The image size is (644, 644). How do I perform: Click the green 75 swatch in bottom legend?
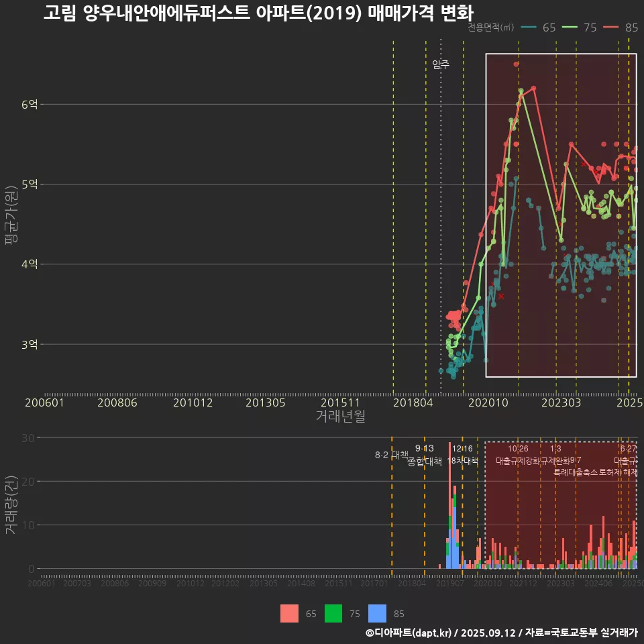click(333, 614)
